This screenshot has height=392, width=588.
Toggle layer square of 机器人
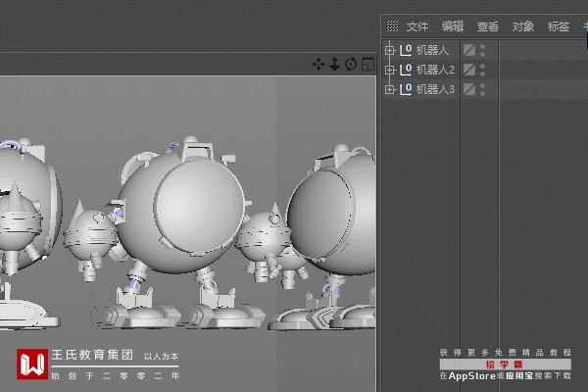pyautogui.click(x=469, y=50)
